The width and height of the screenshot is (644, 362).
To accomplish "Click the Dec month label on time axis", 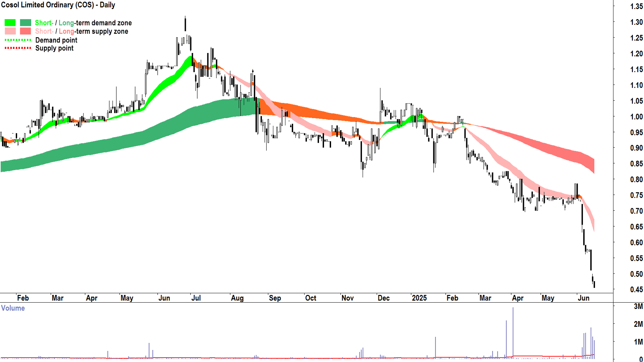I will click(x=383, y=298).
